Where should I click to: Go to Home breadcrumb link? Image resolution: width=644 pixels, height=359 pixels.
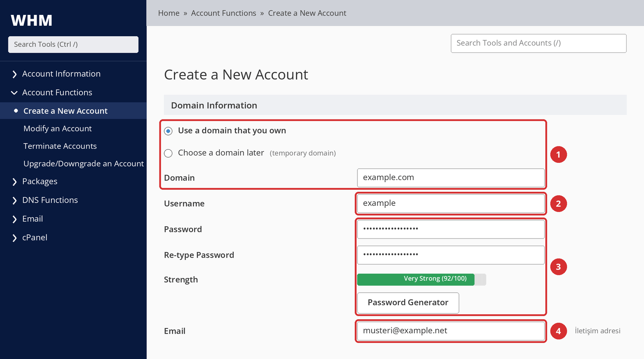pos(169,13)
